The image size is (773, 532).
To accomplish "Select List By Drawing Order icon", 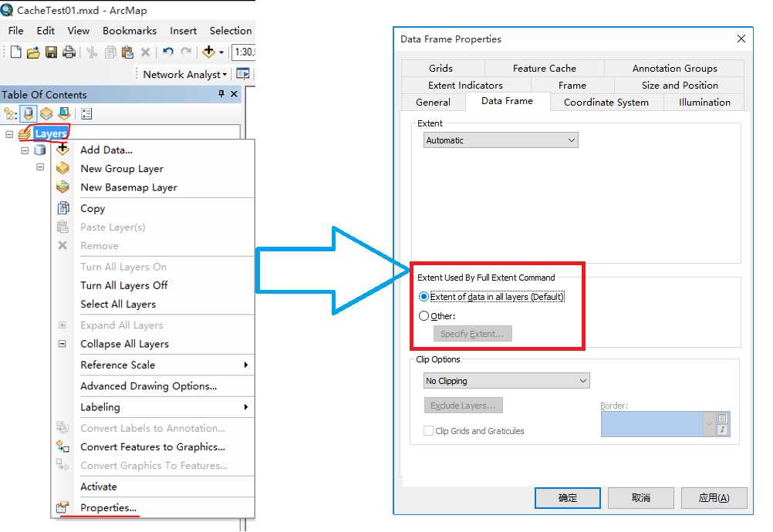I will tap(10, 114).
